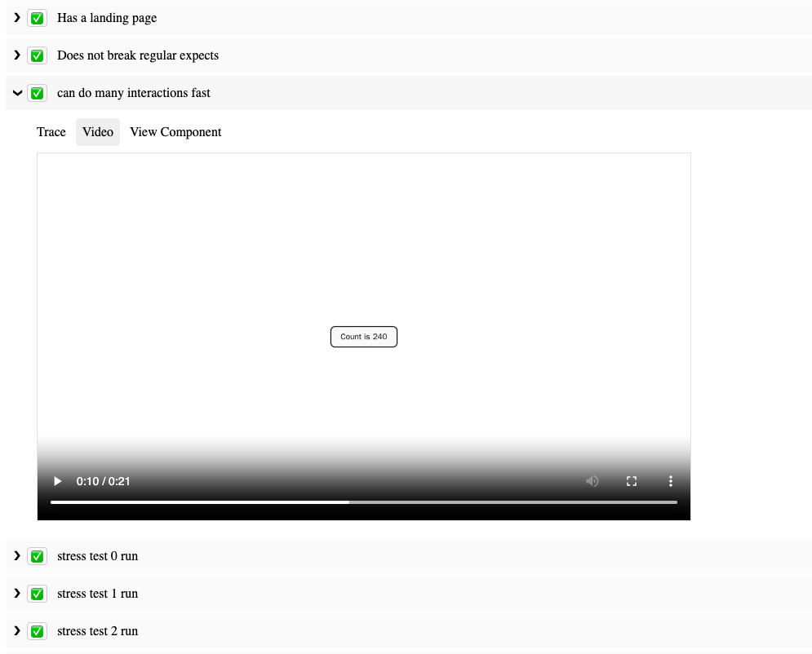
Task: Mute the video volume
Action: click(x=592, y=481)
